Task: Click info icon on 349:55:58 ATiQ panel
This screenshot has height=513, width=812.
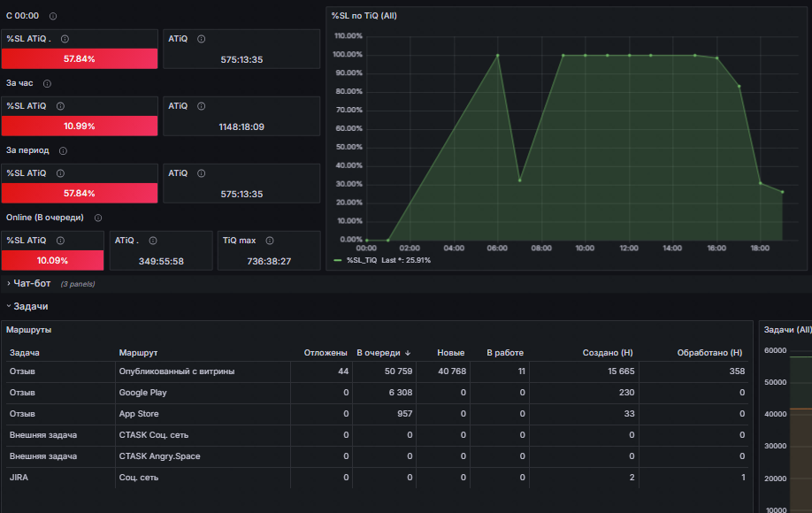Action: (x=153, y=241)
